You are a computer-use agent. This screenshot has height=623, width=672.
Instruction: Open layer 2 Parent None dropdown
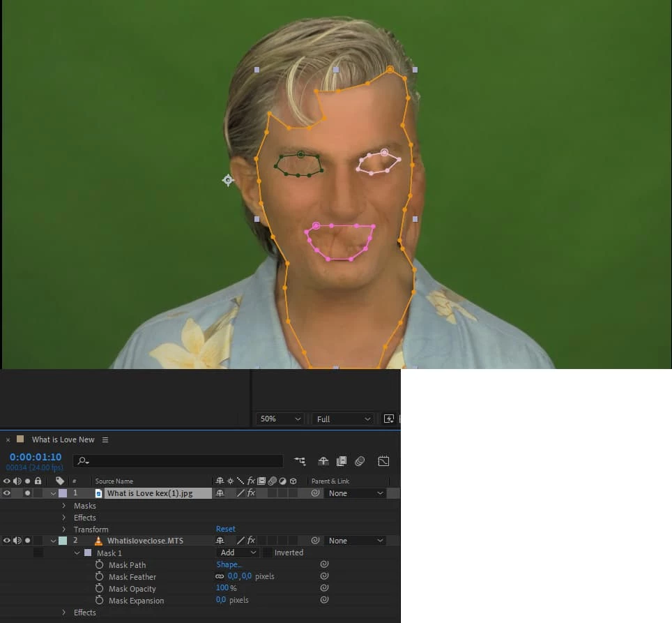click(x=355, y=540)
